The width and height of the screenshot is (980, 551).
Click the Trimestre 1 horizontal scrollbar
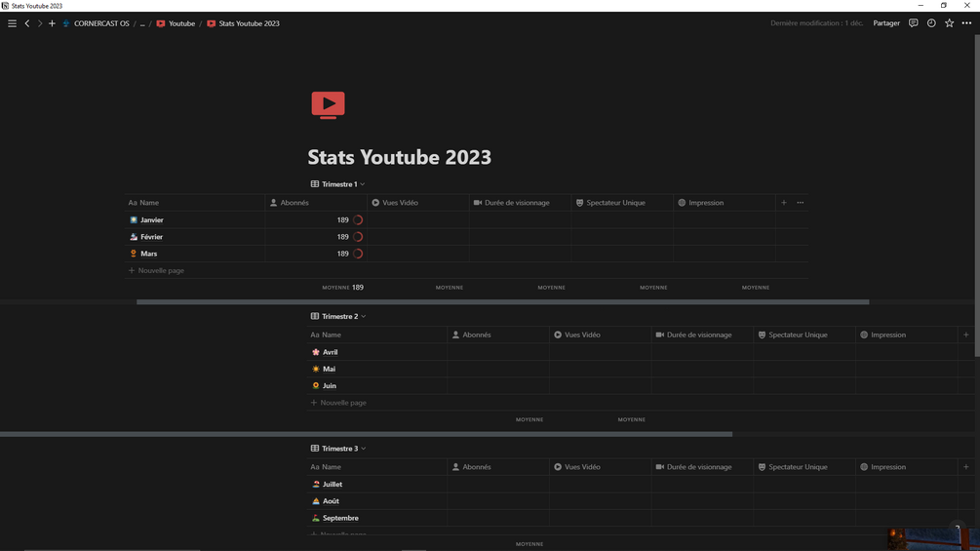[x=502, y=301]
